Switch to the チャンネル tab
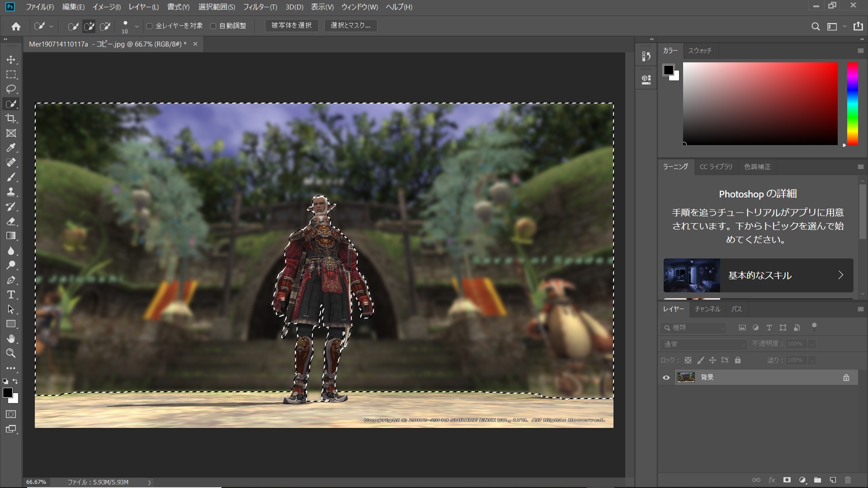Screen dimensions: 868x488 [708, 309]
